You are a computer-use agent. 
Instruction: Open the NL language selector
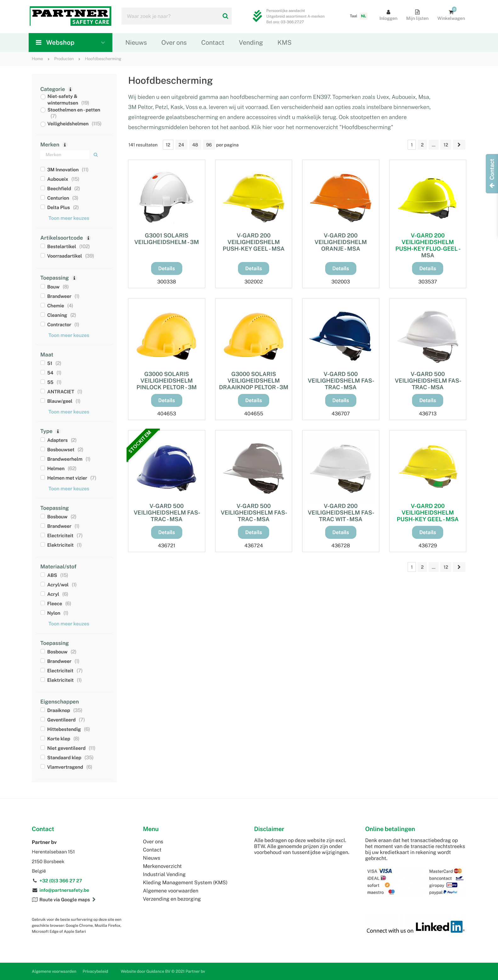coord(363,16)
